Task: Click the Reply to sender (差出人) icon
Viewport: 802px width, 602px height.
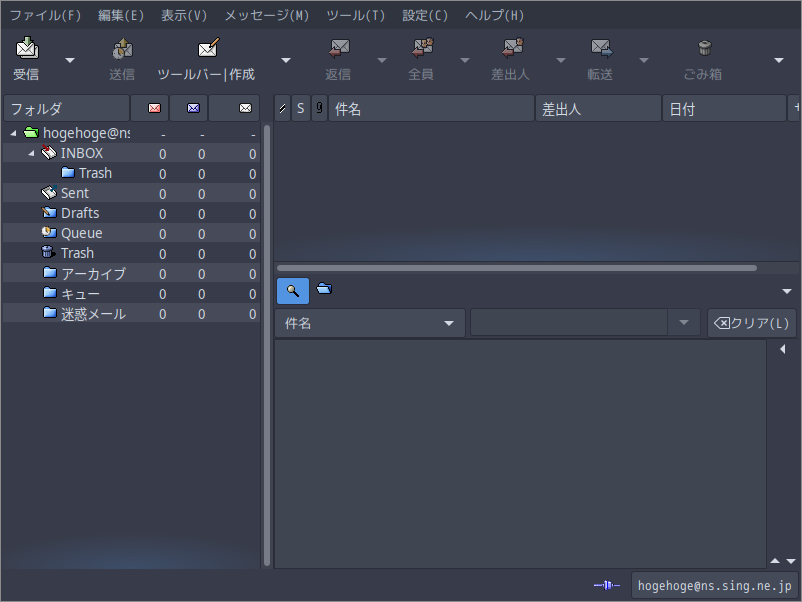Action: [x=512, y=48]
